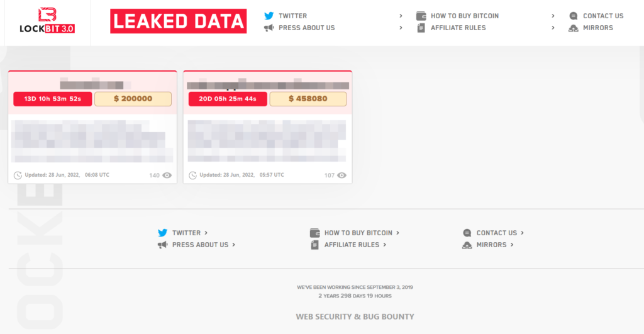Expand chevron beside How To Buy Bitcoin header

click(x=553, y=16)
